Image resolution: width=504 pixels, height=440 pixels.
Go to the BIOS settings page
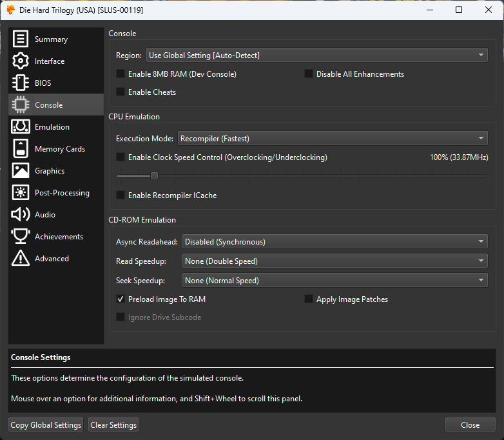pyautogui.click(x=56, y=83)
